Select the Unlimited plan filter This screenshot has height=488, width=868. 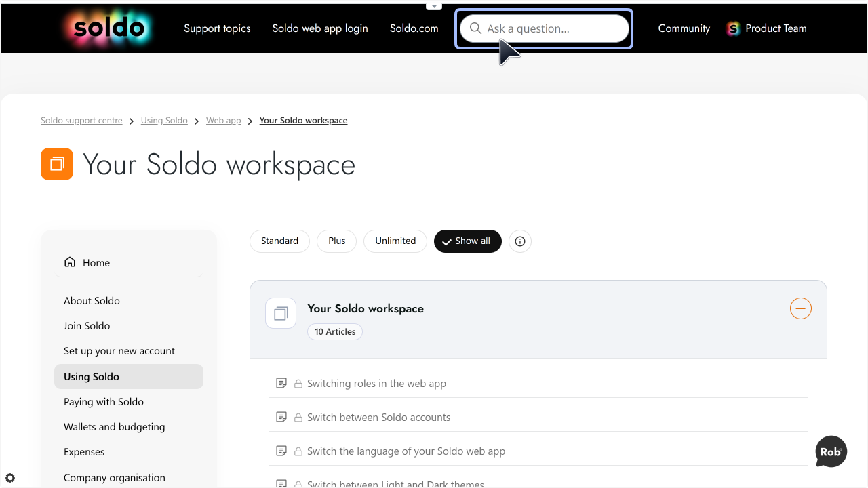[x=395, y=241]
